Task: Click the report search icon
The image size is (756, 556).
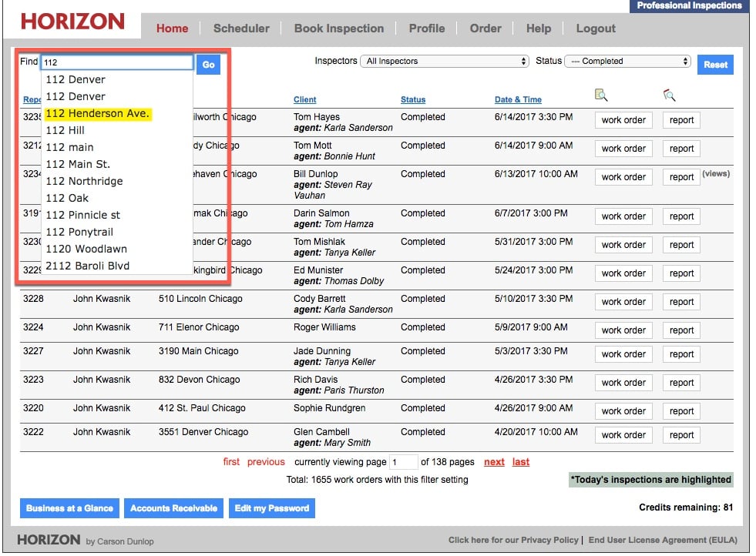Action: point(669,95)
